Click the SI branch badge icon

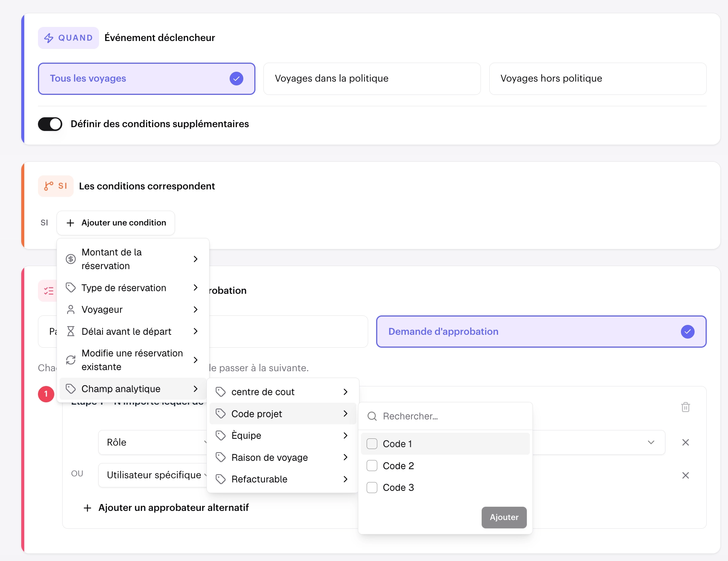(x=49, y=186)
